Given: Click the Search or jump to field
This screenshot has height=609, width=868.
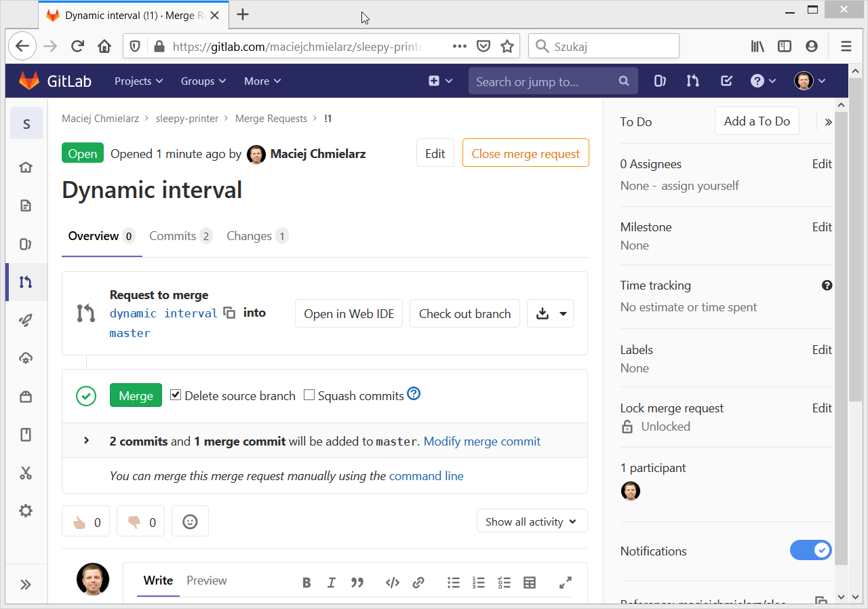Looking at the screenshot, I should click(x=546, y=81).
